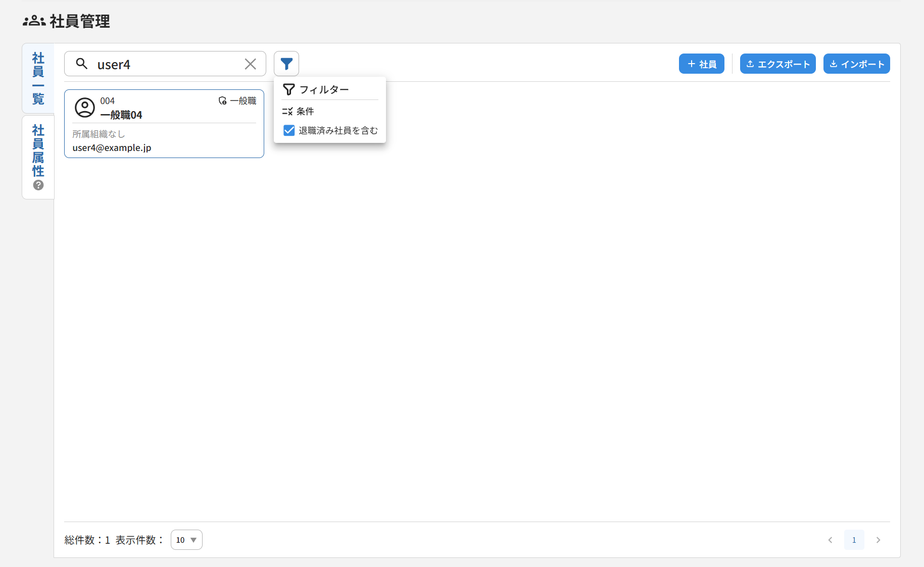Click the search magnifier icon
This screenshot has height=567, width=924.
(x=82, y=64)
